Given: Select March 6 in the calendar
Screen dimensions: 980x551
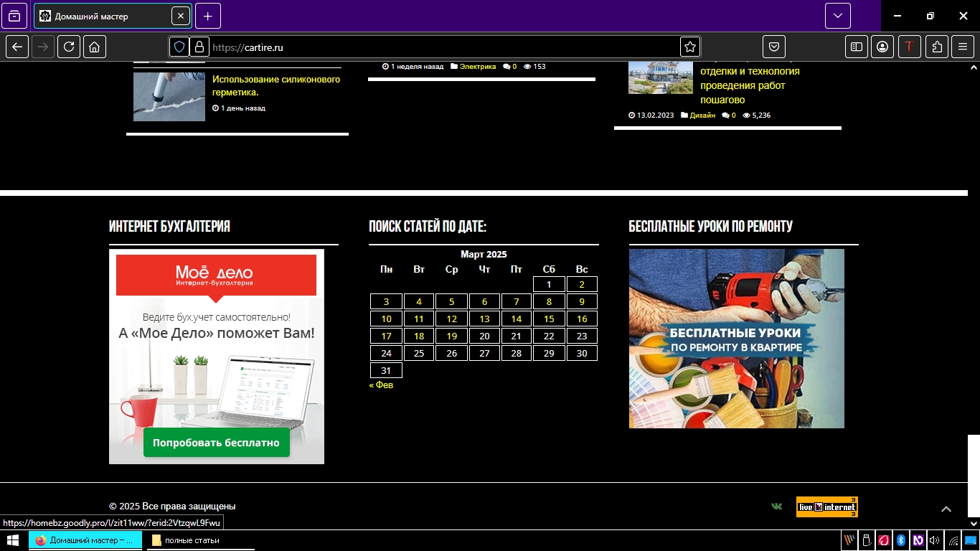Looking at the screenshot, I should click(484, 301).
